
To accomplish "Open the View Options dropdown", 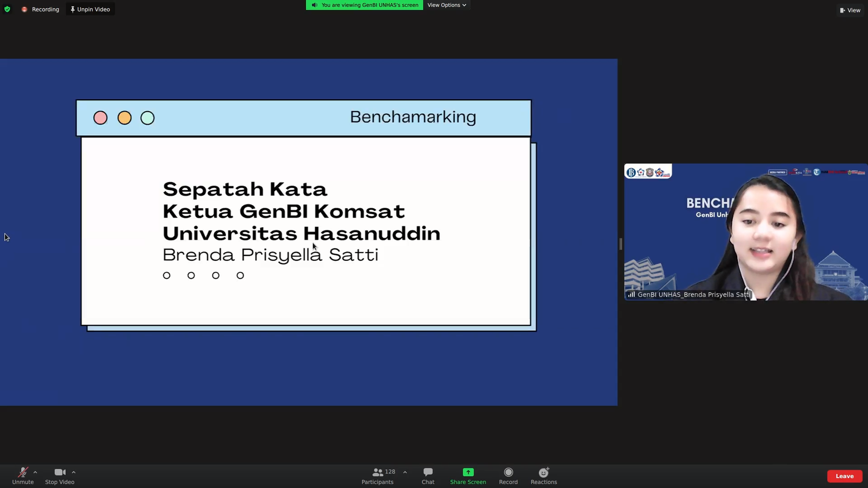I will 446,5.
